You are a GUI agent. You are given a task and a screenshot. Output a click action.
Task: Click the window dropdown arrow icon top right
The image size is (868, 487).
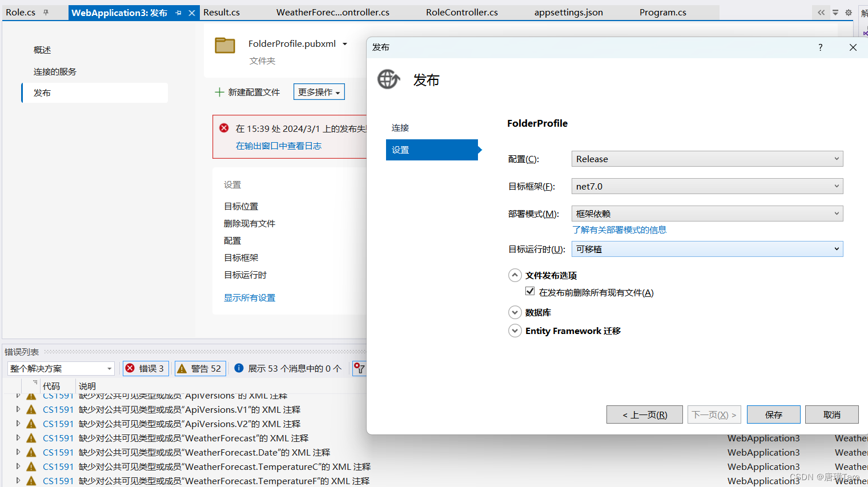point(835,11)
